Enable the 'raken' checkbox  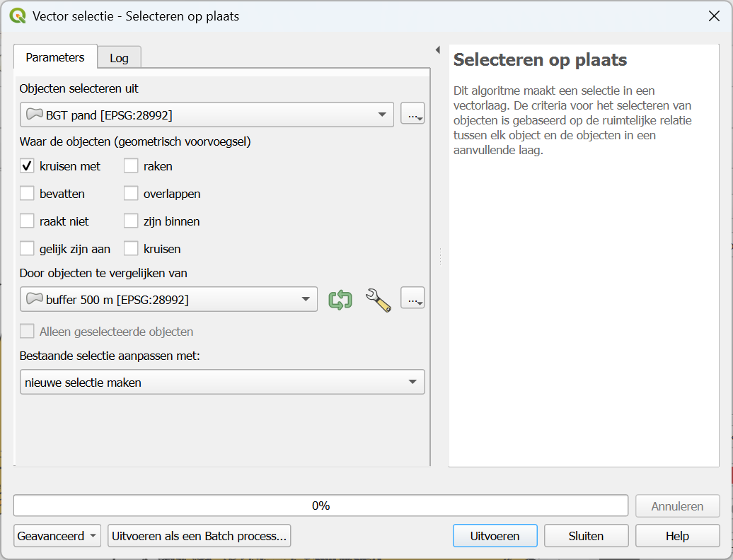coord(131,166)
